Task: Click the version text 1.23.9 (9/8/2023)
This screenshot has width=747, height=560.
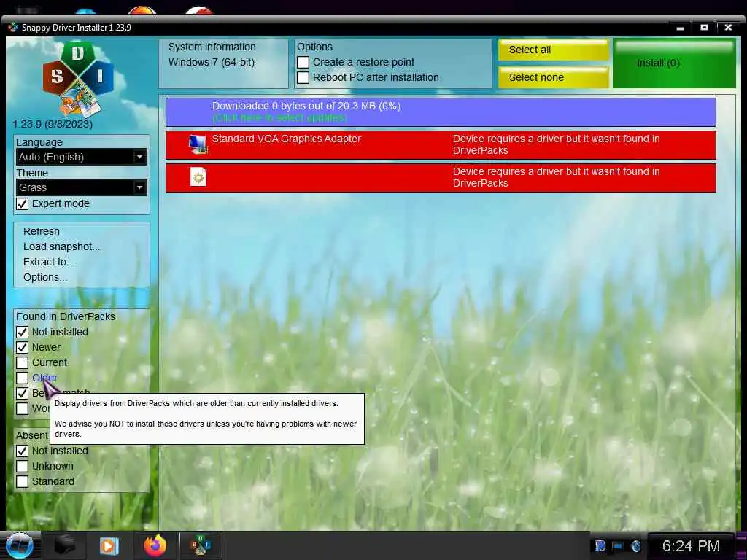Action: tap(53, 124)
